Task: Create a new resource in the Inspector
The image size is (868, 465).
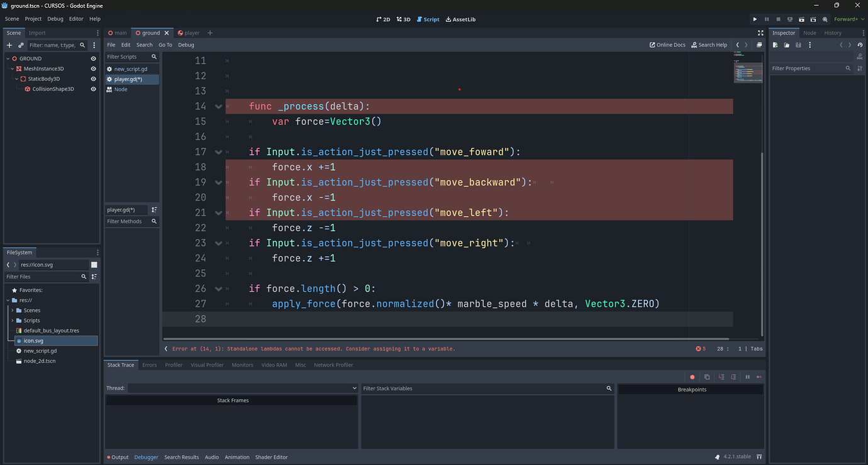Action: [x=774, y=45]
